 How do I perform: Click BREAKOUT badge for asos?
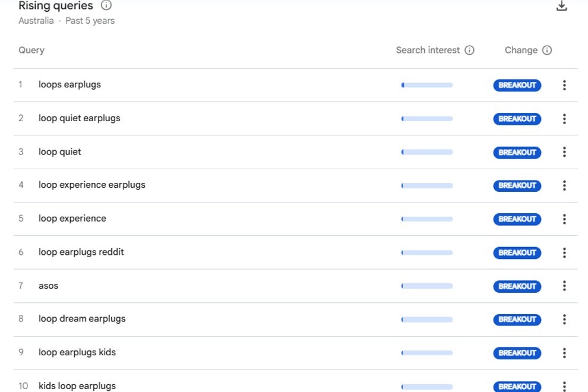(517, 286)
